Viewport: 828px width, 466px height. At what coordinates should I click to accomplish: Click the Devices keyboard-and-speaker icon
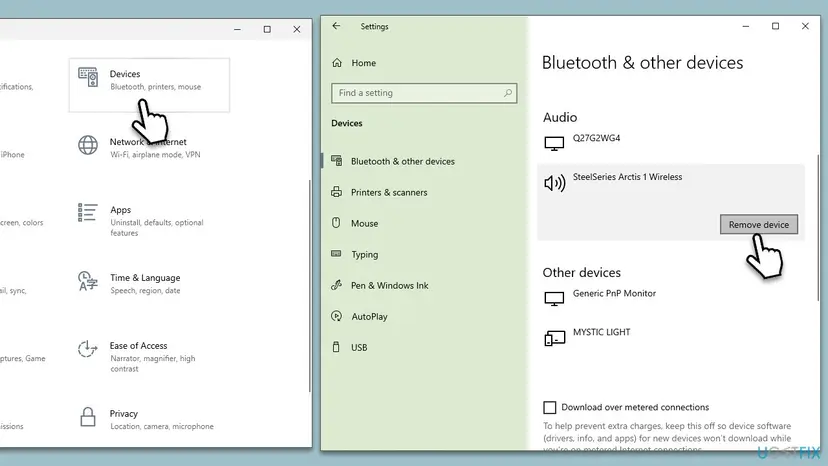click(x=88, y=77)
